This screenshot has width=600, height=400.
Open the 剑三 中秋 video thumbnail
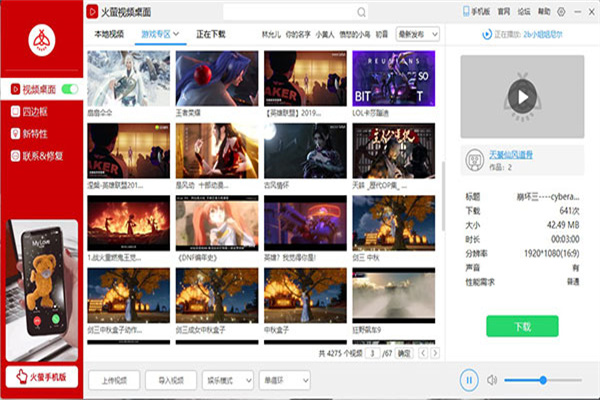tap(394, 223)
